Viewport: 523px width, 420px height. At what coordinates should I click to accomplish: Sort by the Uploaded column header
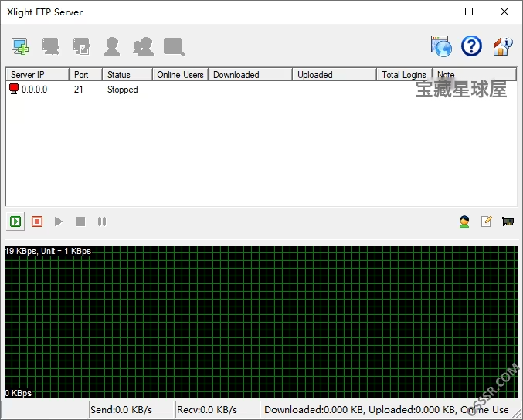[335, 74]
